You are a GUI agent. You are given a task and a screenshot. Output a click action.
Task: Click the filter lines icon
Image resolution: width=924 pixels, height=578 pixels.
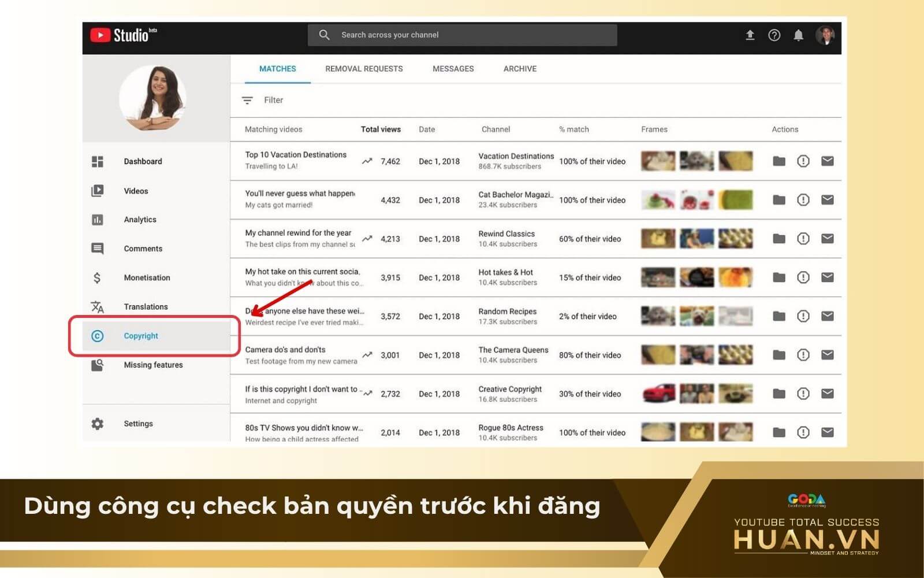(247, 101)
